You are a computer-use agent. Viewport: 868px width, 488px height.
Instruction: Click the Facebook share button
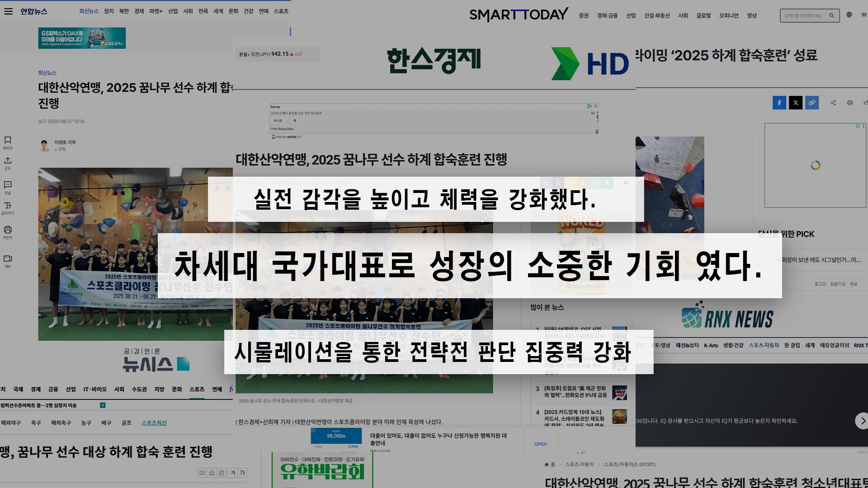(779, 103)
